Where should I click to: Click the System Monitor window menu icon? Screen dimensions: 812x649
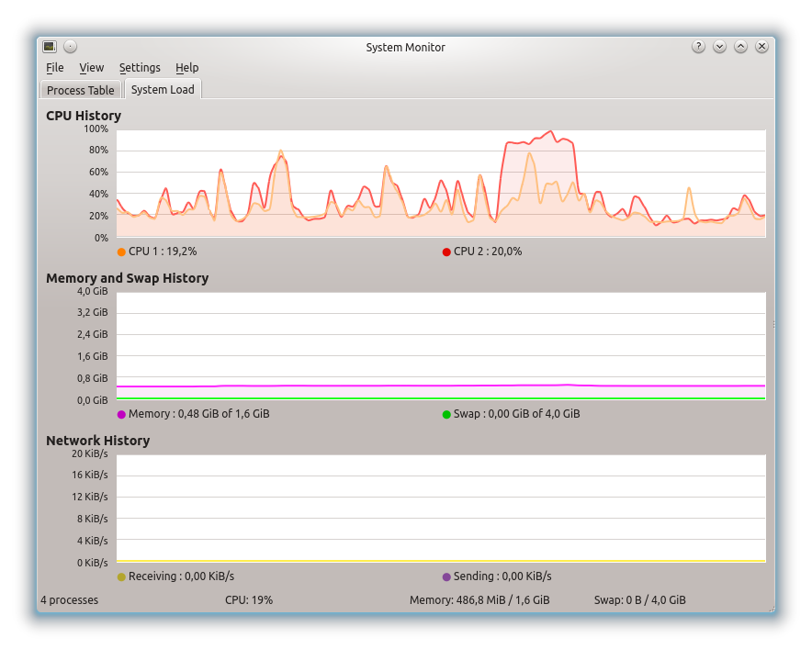pos(50,47)
